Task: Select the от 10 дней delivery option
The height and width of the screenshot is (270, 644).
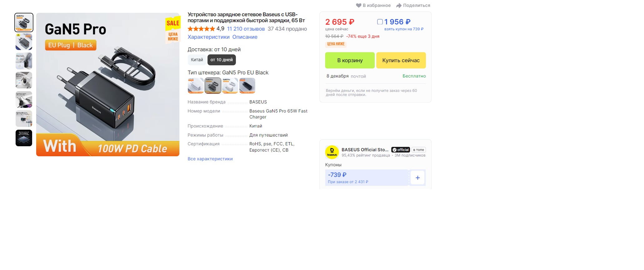Action: (x=222, y=60)
